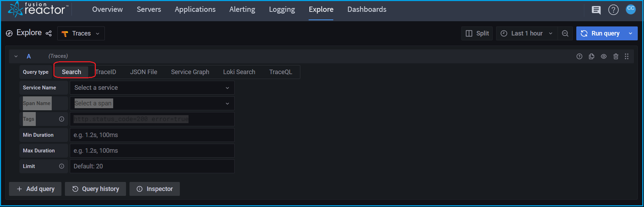This screenshot has width=644, height=207.
Task: Go to the Dashboards menu tab
Action: (367, 9)
